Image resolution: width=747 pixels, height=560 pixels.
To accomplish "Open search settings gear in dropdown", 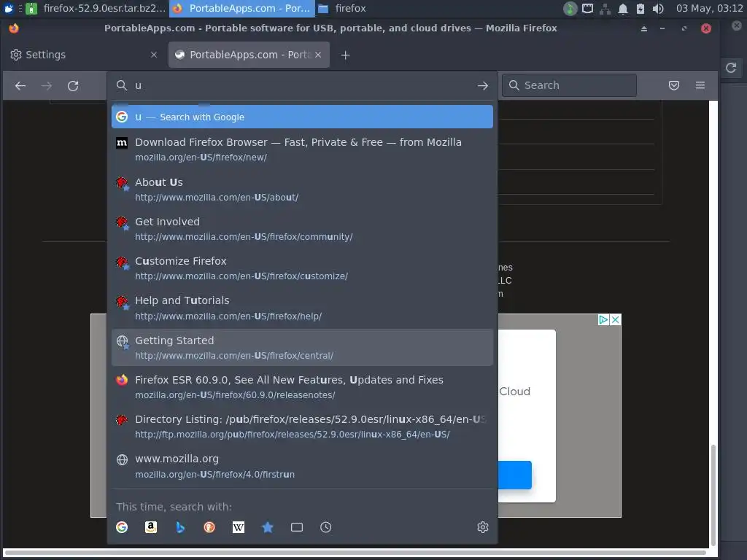I will [483, 527].
